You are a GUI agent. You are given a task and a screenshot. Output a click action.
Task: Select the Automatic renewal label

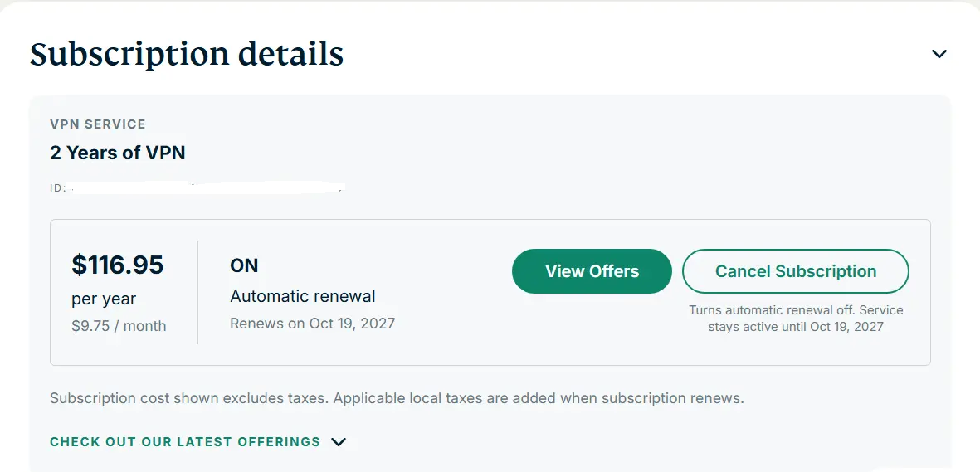303,295
